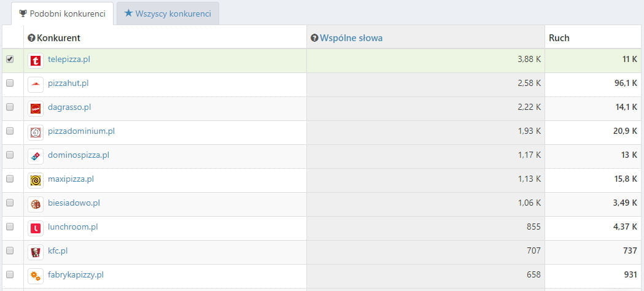Switch to Wszyscy konkurenci tab
The image size is (644, 291).
[x=168, y=13]
